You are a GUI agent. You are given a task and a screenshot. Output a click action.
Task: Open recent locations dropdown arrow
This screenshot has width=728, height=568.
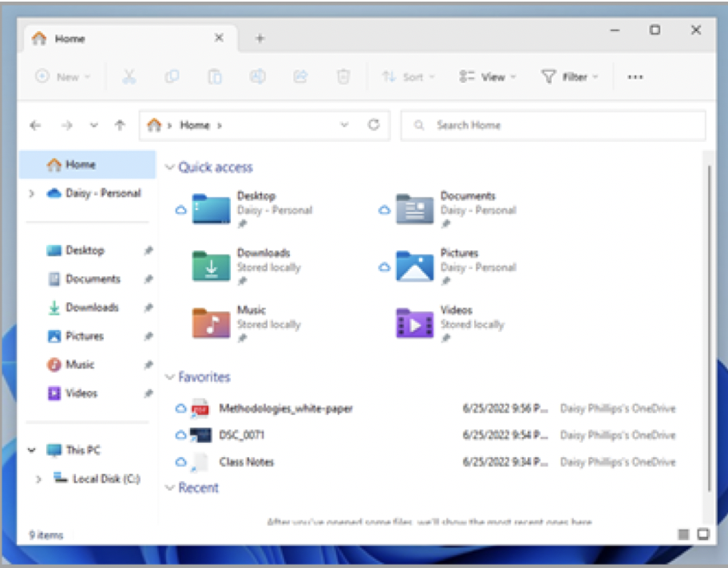pyautogui.click(x=93, y=125)
